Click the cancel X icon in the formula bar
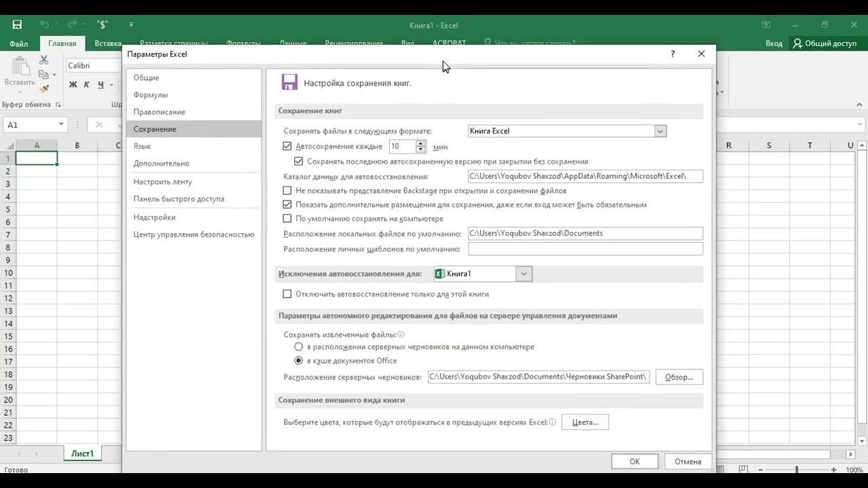This screenshot has width=868, height=488. 99,125
